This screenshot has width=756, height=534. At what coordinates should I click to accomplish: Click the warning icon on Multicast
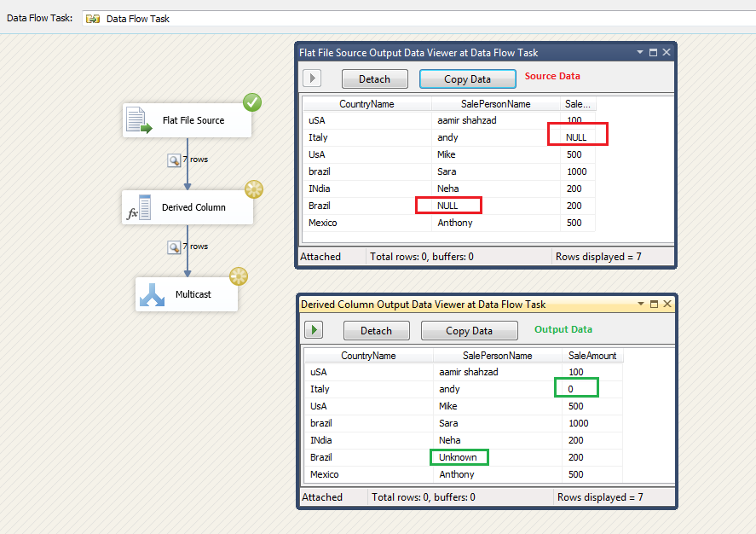[x=239, y=276]
